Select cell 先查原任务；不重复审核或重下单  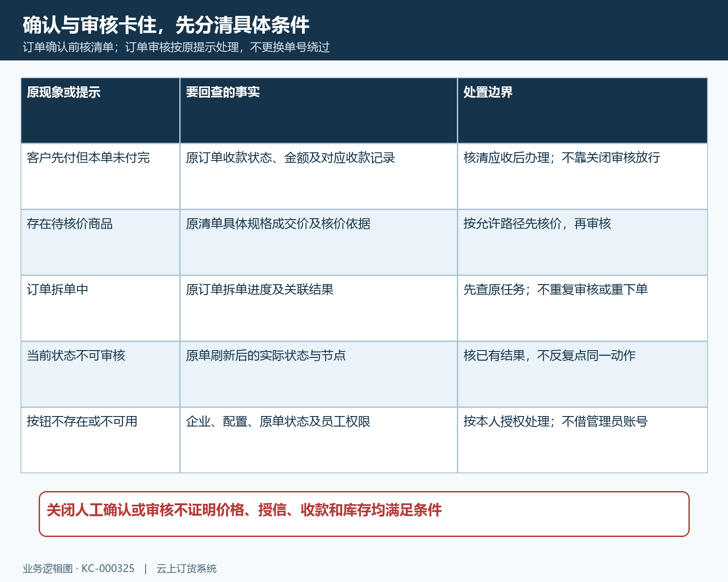point(582,308)
